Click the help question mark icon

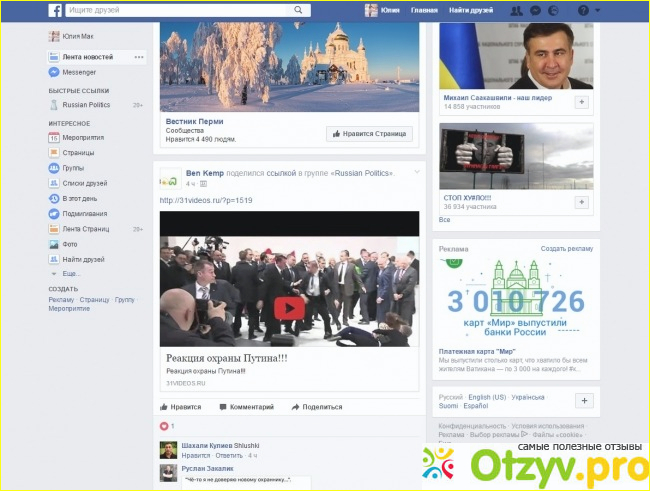click(x=582, y=10)
